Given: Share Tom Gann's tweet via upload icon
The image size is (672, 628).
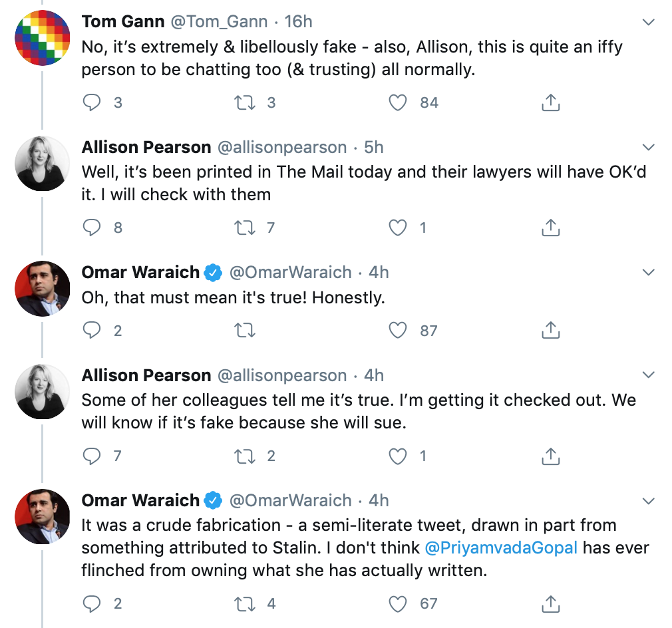Looking at the screenshot, I should pyautogui.click(x=550, y=102).
